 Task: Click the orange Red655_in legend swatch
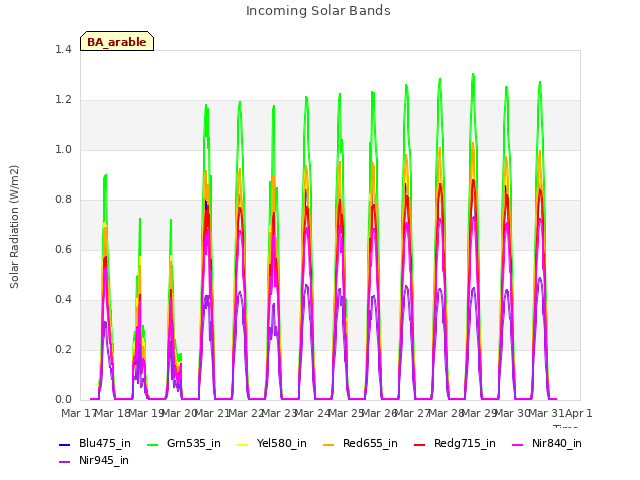(x=329, y=444)
